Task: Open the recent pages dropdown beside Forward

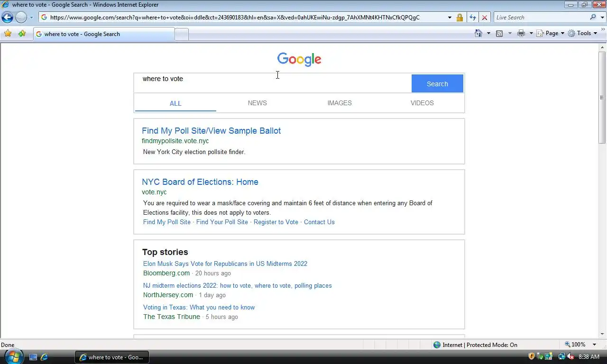Action: pyautogui.click(x=31, y=18)
